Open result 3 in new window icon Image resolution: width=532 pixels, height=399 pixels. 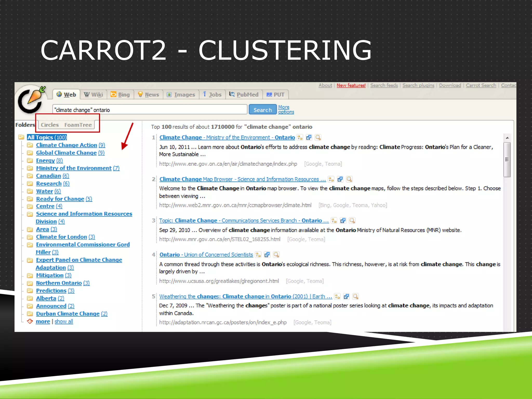point(343,221)
